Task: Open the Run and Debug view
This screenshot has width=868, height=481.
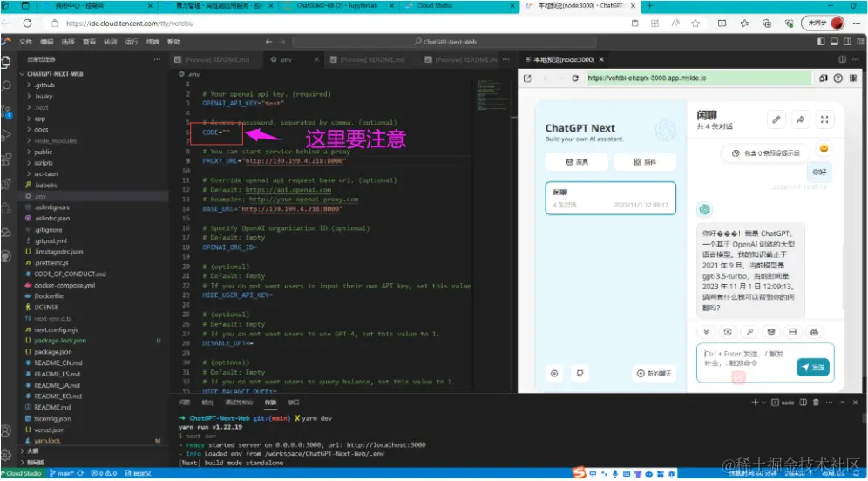Action: (x=7, y=134)
